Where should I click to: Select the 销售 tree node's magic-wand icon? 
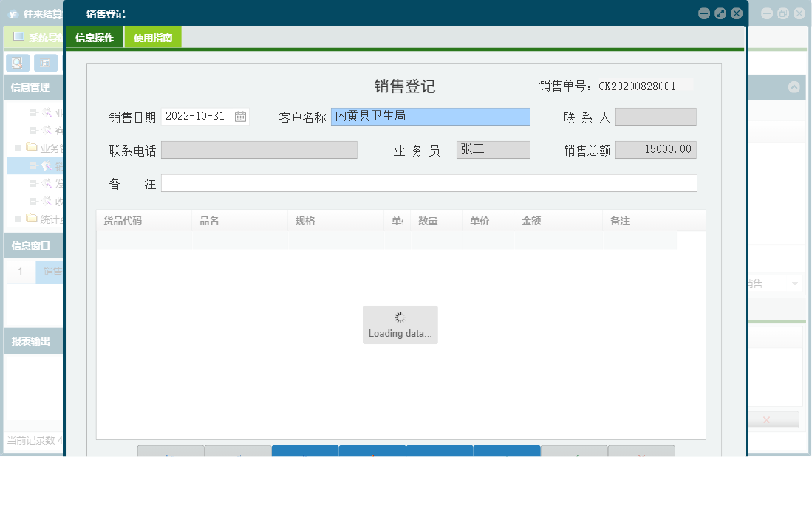tap(46, 165)
